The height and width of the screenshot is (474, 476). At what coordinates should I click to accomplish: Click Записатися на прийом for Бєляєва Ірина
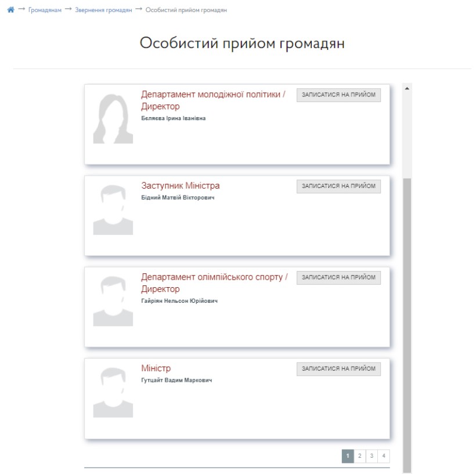[338, 95]
